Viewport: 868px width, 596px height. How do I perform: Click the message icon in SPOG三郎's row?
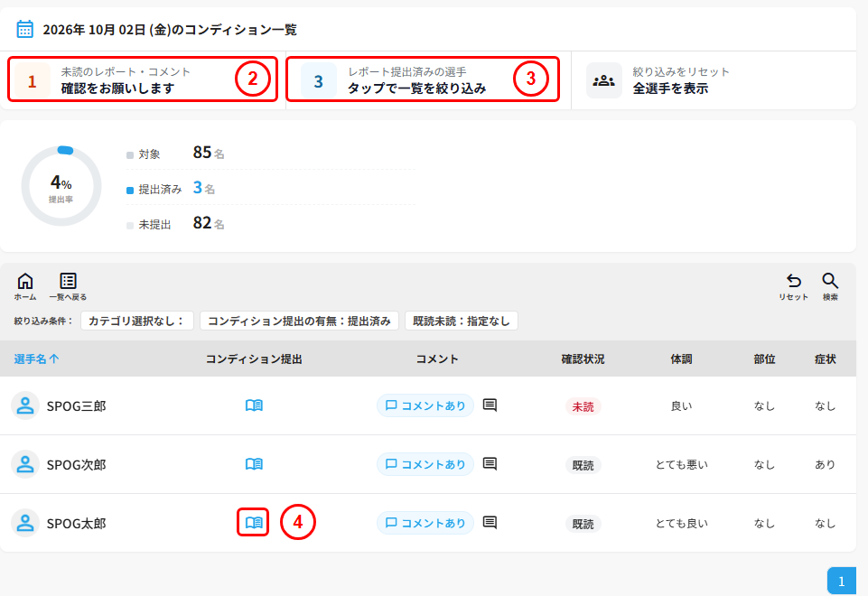[490, 405]
